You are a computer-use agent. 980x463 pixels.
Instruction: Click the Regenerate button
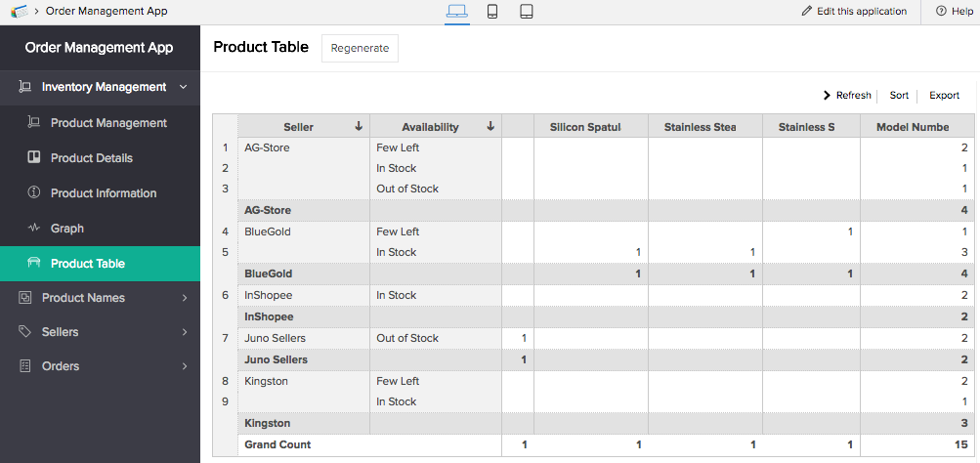tap(360, 48)
